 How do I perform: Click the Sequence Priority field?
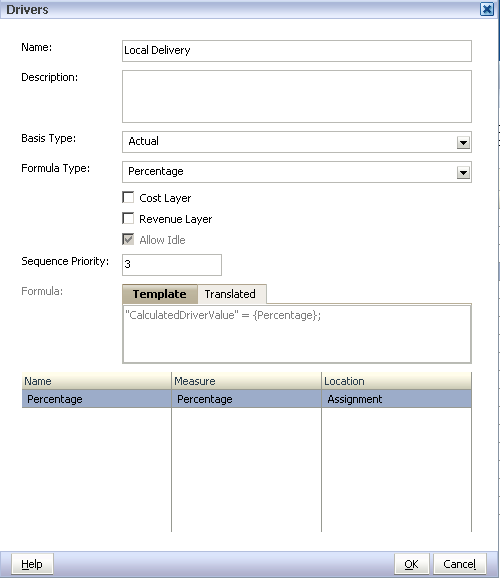click(172, 265)
